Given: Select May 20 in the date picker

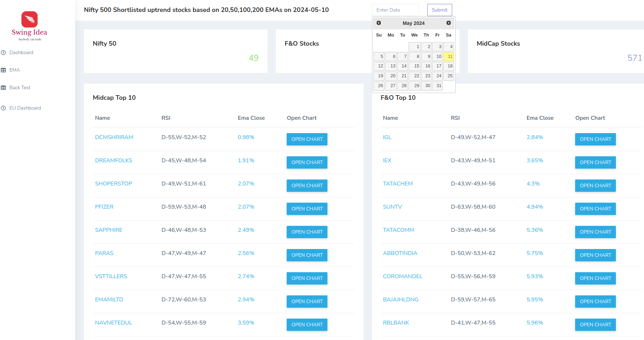Looking at the screenshot, I should tap(391, 76).
